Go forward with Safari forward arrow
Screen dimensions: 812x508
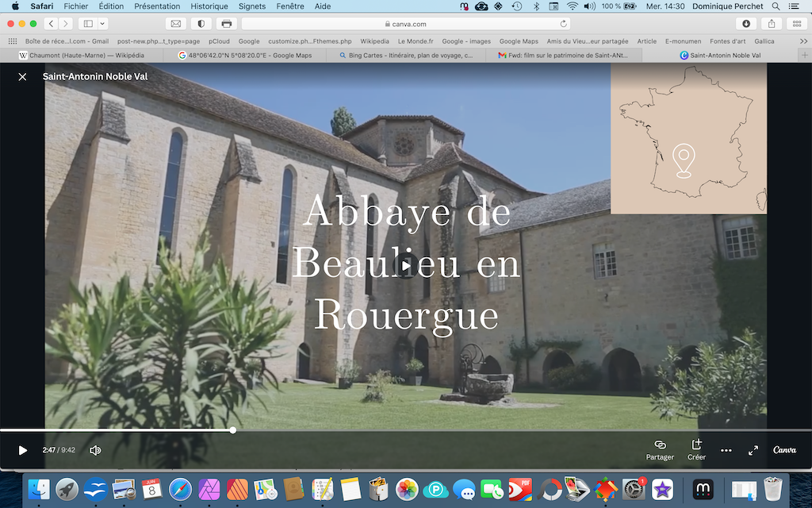click(65, 23)
